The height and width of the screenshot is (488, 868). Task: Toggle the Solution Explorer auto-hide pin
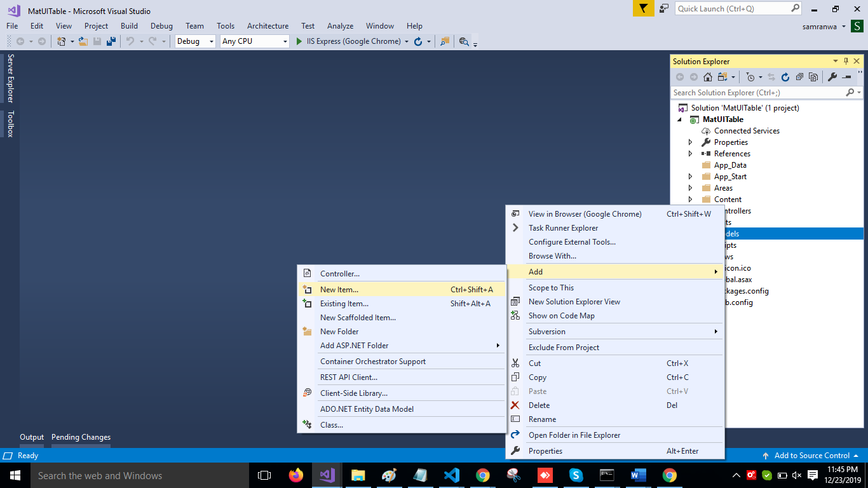click(x=846, y=62)
